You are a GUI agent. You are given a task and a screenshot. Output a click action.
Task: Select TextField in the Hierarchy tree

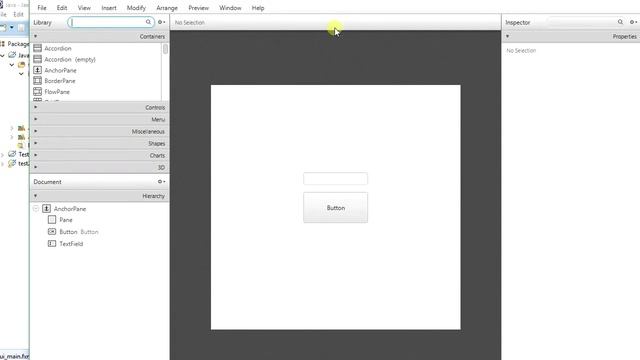pos(71,244)
